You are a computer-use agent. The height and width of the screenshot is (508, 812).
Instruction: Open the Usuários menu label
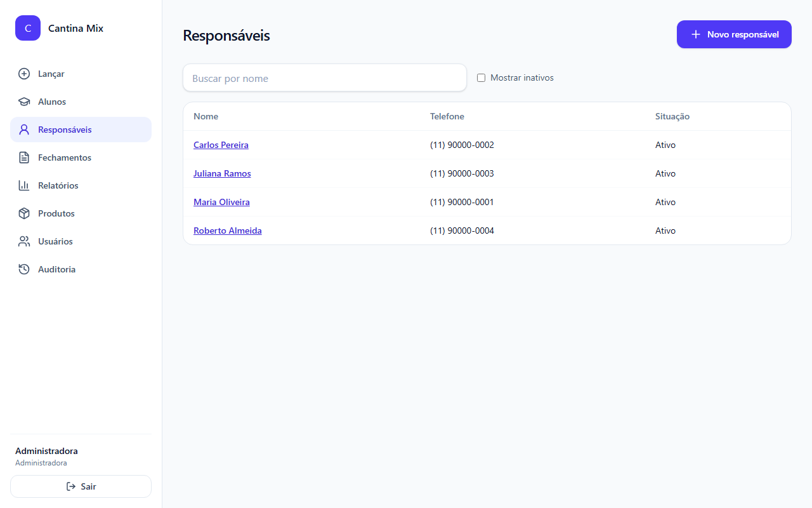55,241
